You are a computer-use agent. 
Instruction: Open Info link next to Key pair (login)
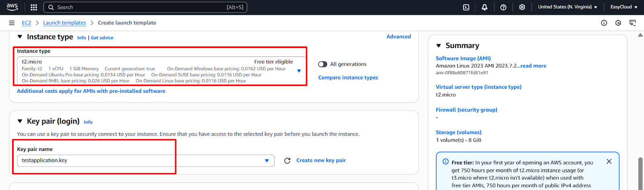pyautogui.click(x=88, y=122)
